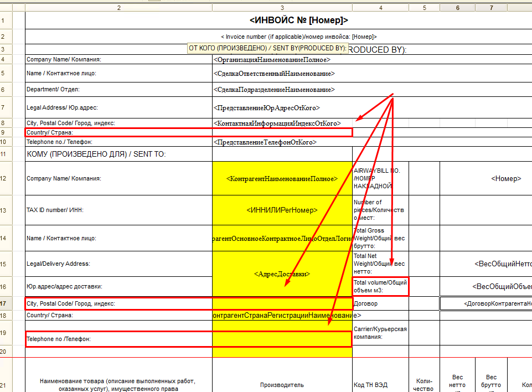This screenshot has width=532, height=392.
Task: Click the yellow <АдресДоставки> cell
Action: [282, 274]
